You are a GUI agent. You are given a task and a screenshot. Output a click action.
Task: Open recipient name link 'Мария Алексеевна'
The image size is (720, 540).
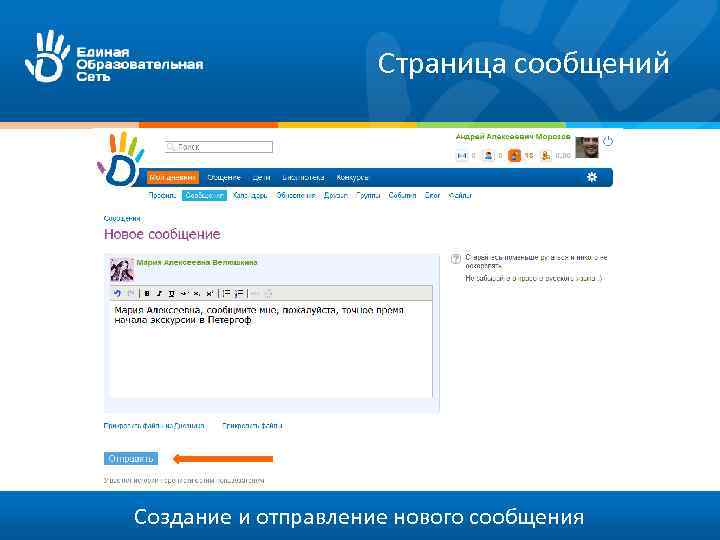click(197, 263)
